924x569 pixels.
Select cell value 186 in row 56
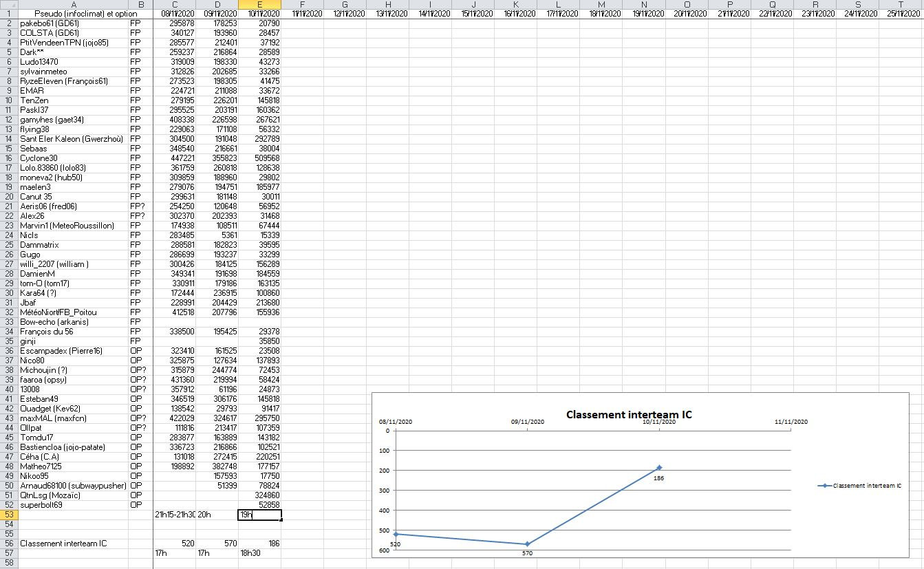[259, 543]
